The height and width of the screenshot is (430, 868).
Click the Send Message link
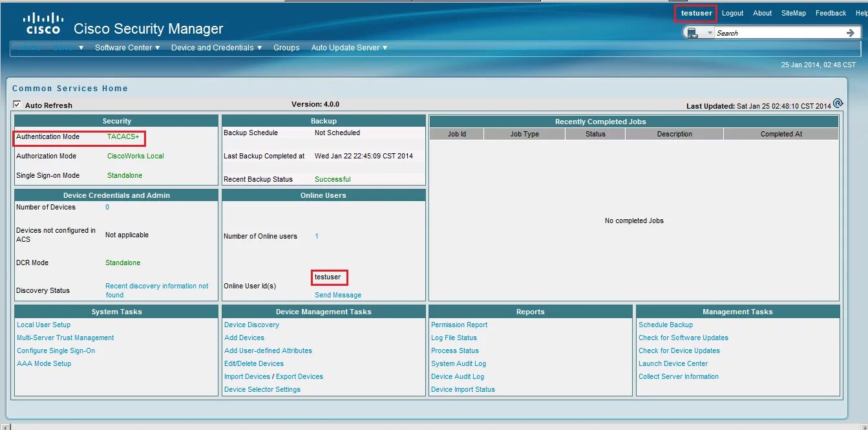338,295
